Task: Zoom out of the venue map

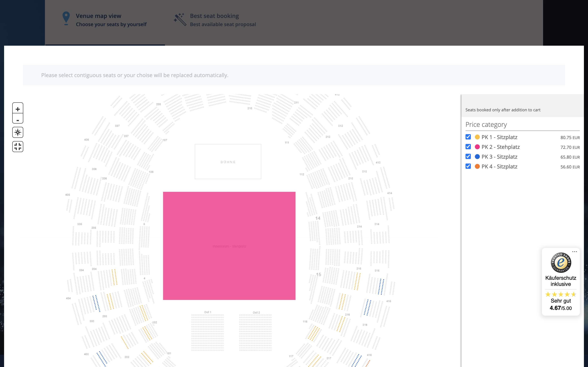Action: pyautogui.click(x=18, y=119)
